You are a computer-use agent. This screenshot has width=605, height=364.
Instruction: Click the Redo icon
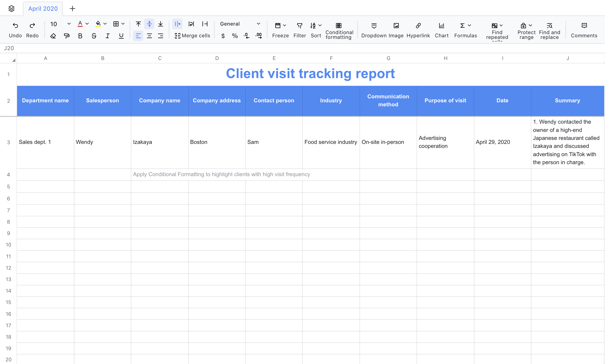point(32,26)
